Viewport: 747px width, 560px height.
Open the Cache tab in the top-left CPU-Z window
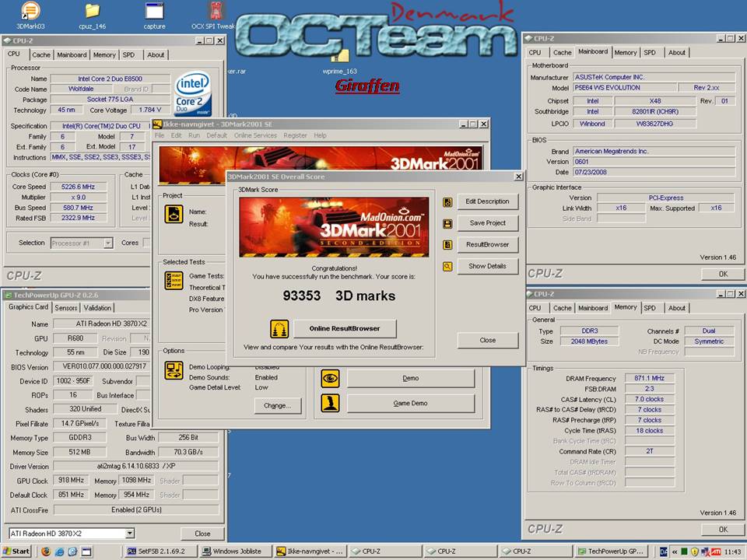coord(41,54)
